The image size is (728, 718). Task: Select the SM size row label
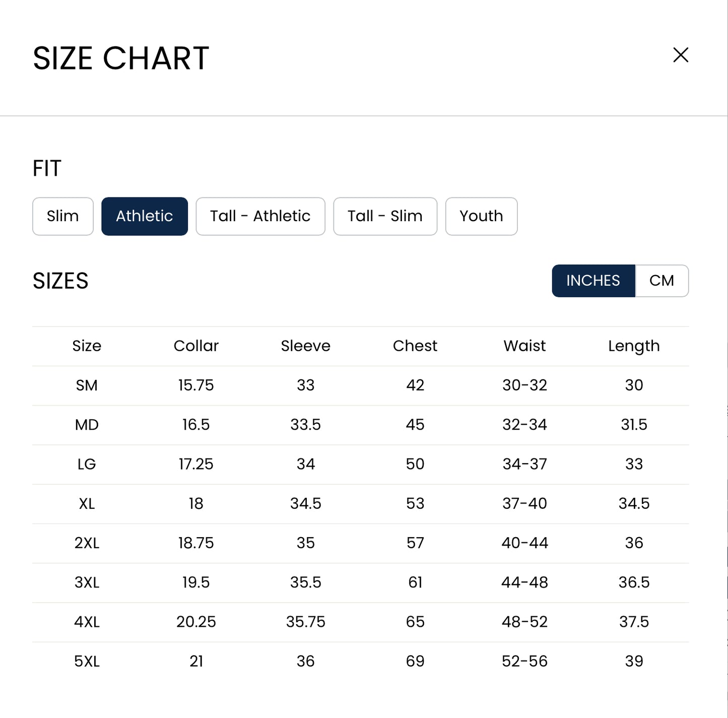pyautogui.click(x=87, y=385)
